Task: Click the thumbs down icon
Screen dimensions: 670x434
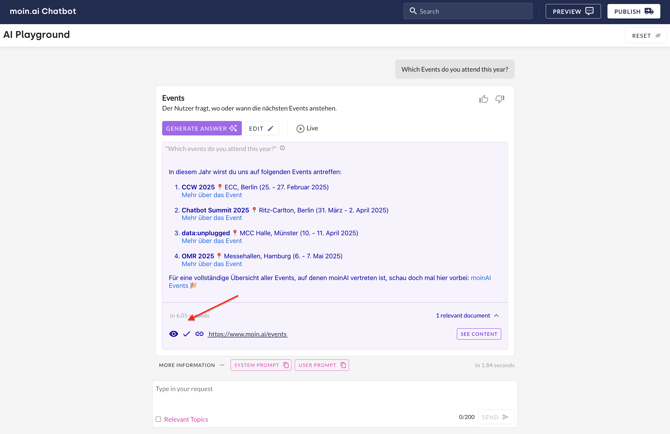Action: pos(500,99)
